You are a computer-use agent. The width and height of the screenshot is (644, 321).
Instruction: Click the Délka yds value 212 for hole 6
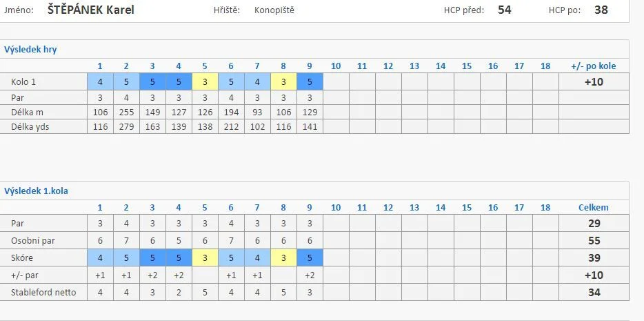[231, 126]
